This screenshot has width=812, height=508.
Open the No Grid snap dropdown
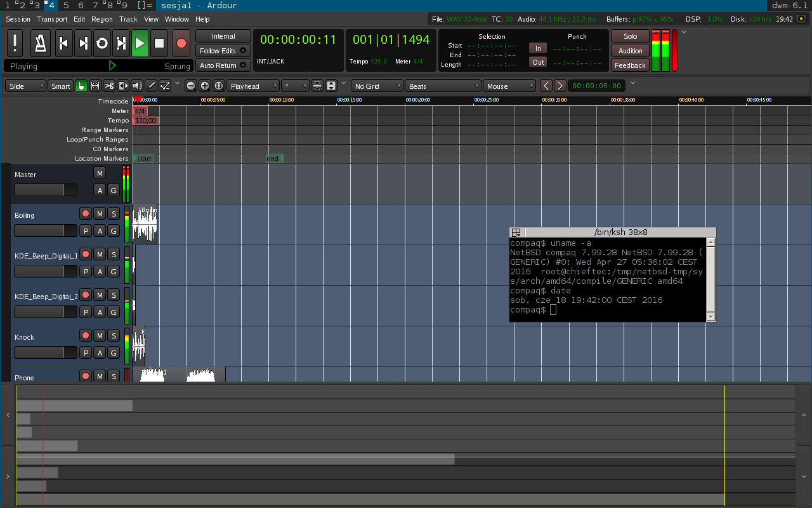pos(377,86)
